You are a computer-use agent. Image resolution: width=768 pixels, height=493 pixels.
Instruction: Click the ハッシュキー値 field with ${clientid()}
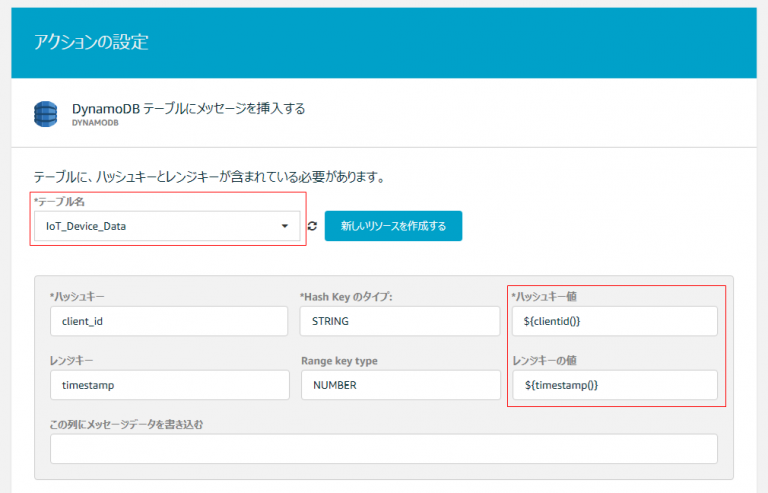pyautogui.click(x=615, y=321)
